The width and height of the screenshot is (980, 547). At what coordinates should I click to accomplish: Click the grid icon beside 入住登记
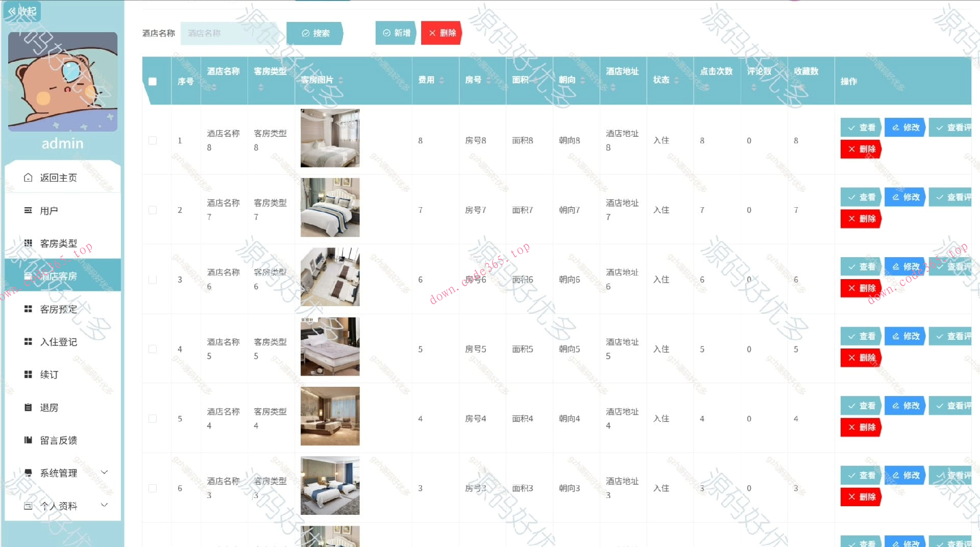click(28, 342)
